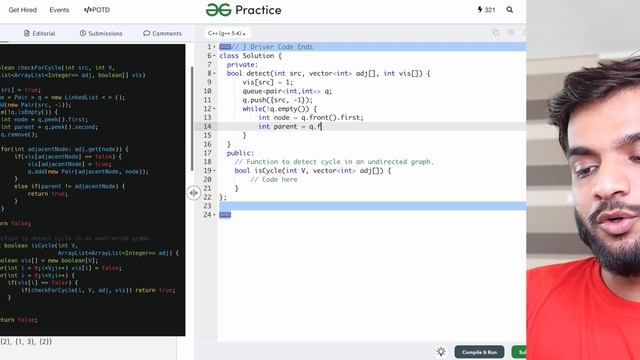This screenshot has height=360, width=640.
Task: Click the 'else if(parent != adjacentNode)' editorial line
Action: click(69, 187)
